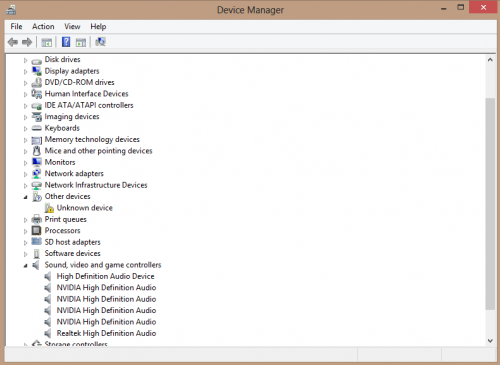The height and width of the screenshot is (365, 500).
Task: Select the Unknown device warning icon
Action: (x=49, y=208)
